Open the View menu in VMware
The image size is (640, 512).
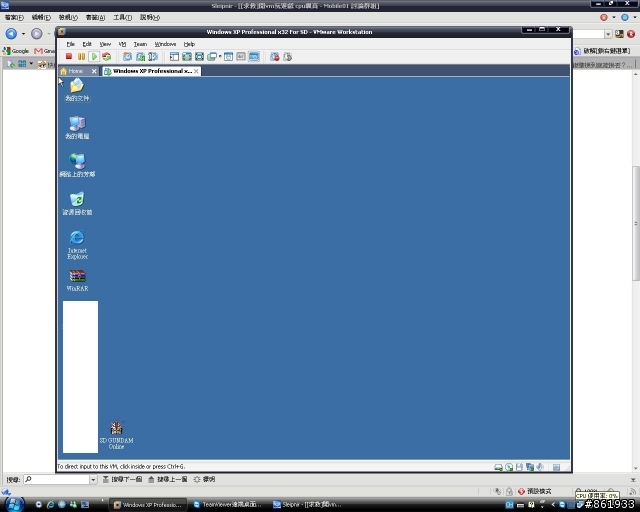coord(105,44)
